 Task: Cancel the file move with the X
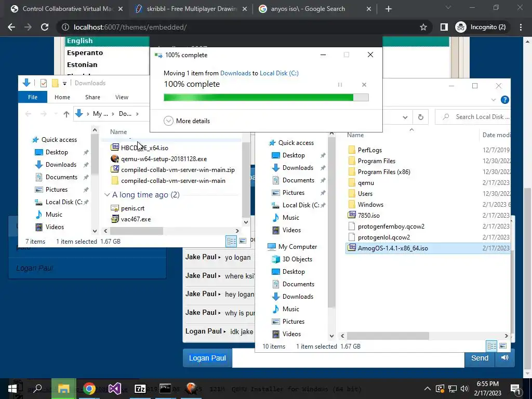point(364,85)
